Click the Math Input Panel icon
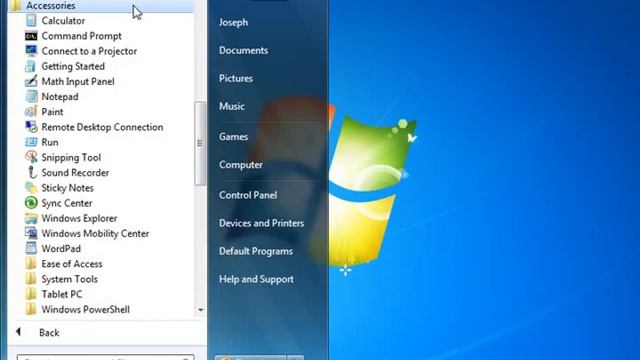 point(31,81)
